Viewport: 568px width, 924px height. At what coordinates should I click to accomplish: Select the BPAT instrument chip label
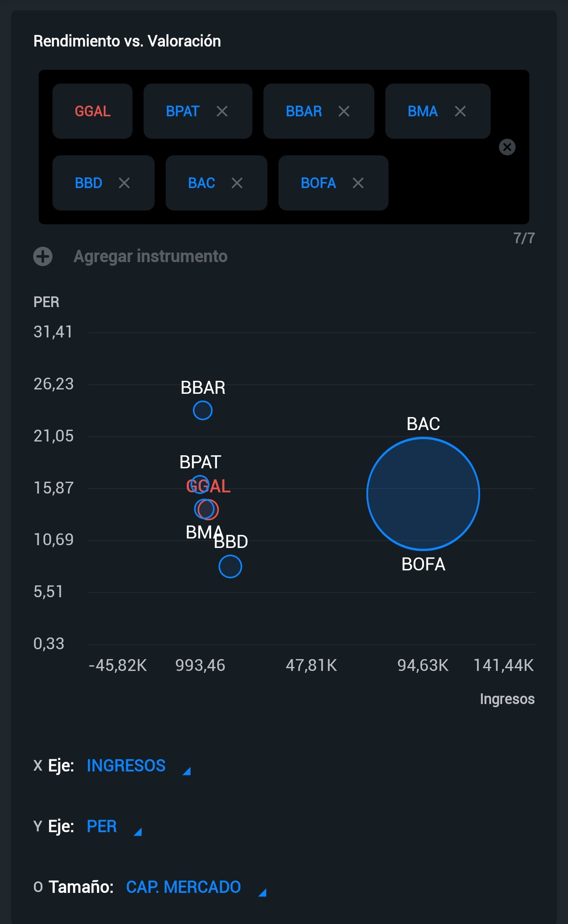(x=183, y=111)
